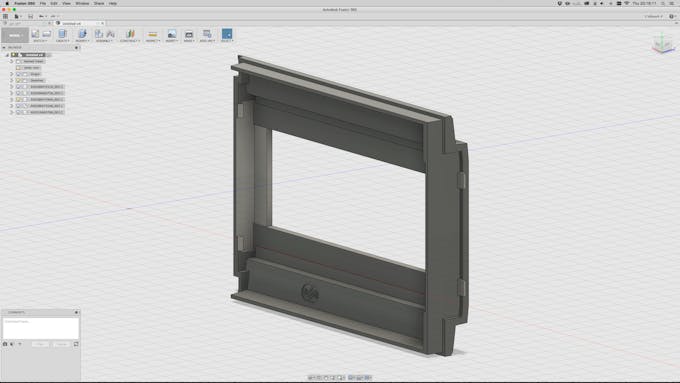Open the Model workspace dropdown

point(15,35)
